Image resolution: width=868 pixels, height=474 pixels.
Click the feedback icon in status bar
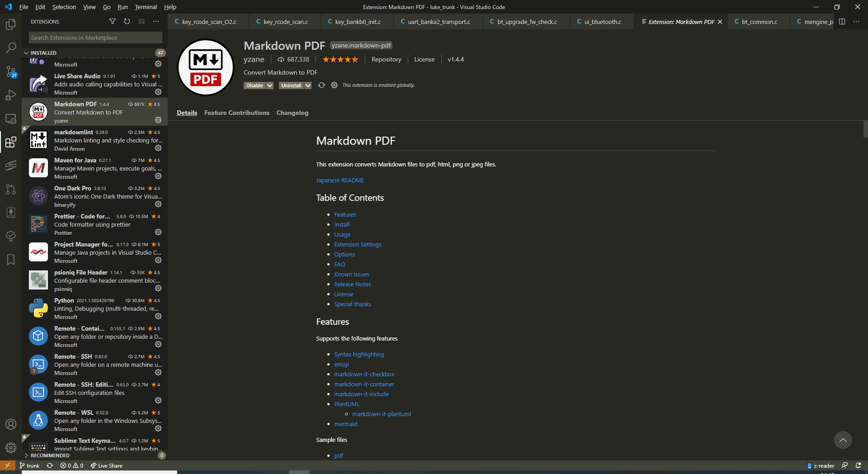coord(844,465)
